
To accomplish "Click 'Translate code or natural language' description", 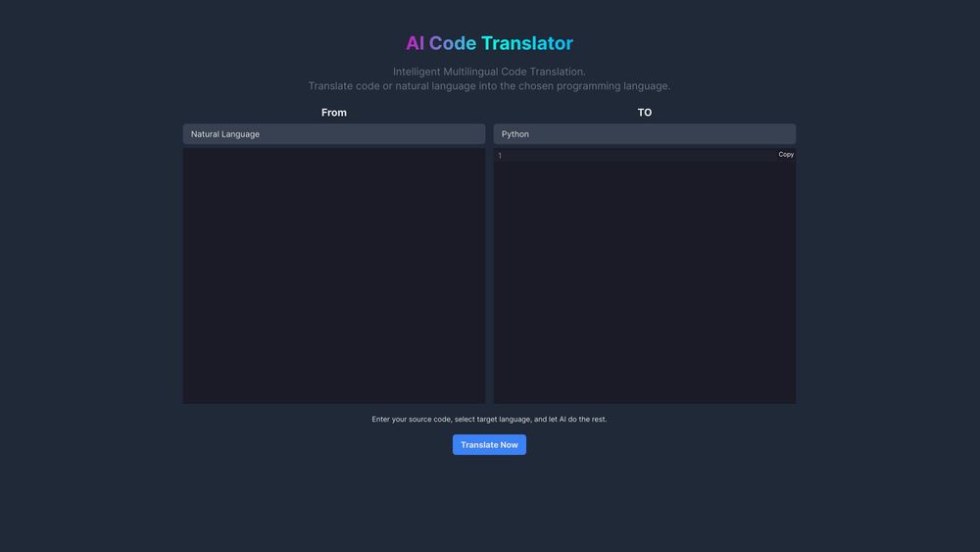I will [x=489, y=85].
